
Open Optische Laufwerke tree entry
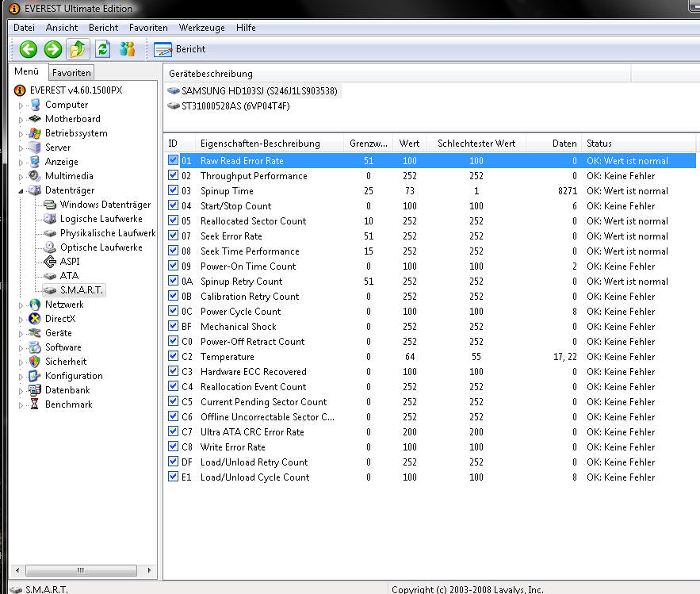[x=94, y=247]
